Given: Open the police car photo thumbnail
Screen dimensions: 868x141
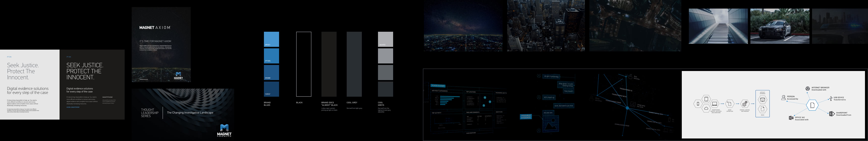Looking at the screenshot, I should (x=780, y=26).
